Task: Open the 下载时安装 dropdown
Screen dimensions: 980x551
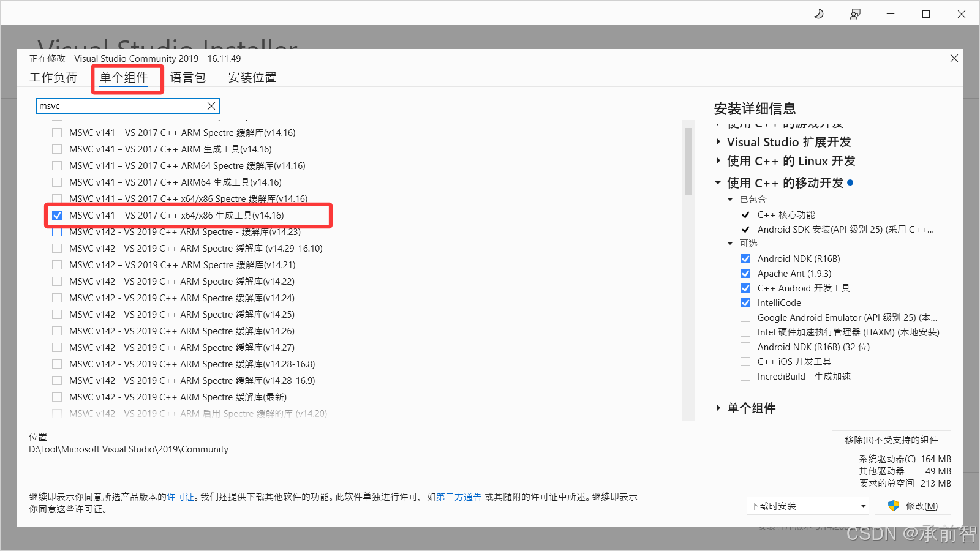Action: coord(809,506)
